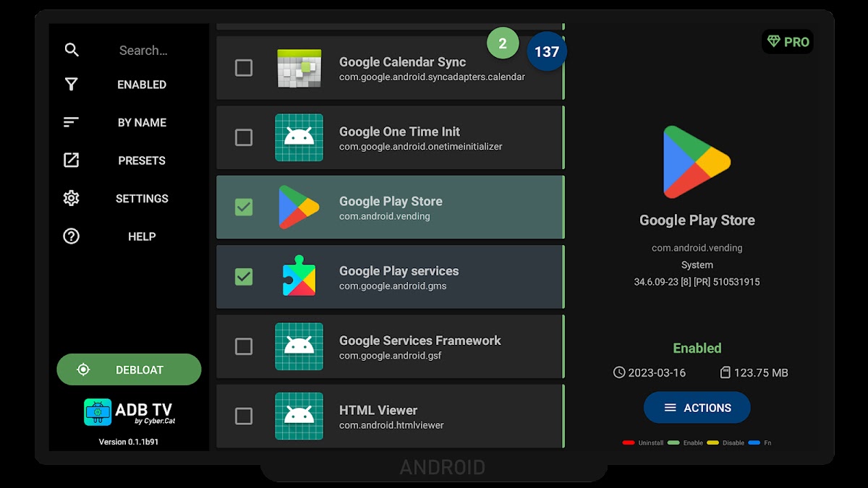
Task: Open the HELP menu item
Action: (142, 236)
